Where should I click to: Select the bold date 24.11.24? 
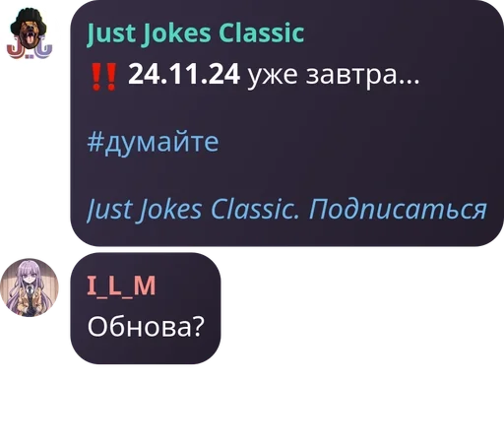[x=184, y=75]
